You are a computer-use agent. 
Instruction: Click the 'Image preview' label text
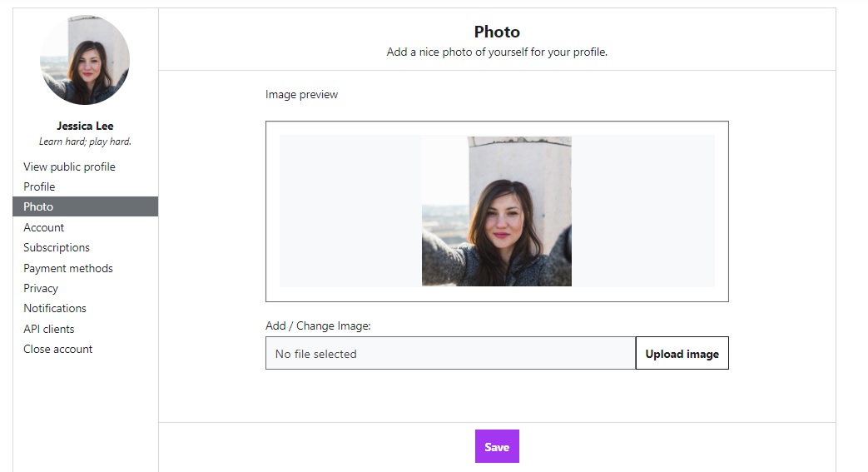point(301,94)
